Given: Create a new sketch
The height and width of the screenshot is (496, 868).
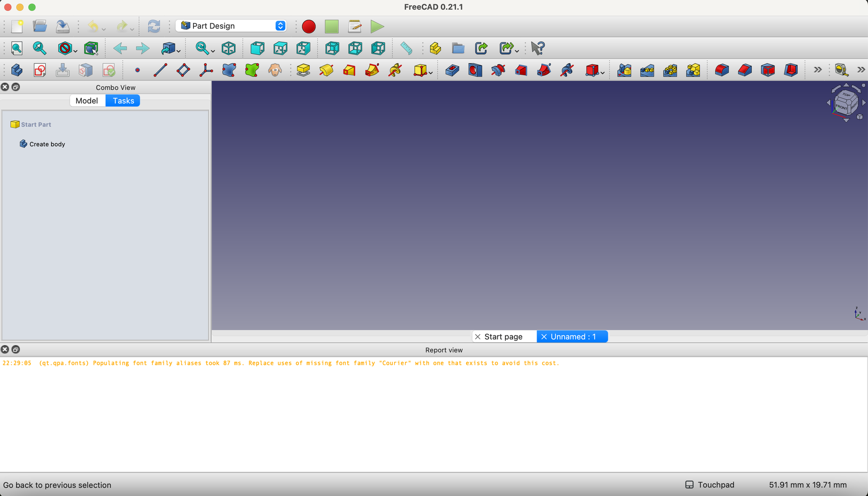Looking at the screenshot, I should click(40, 70).
